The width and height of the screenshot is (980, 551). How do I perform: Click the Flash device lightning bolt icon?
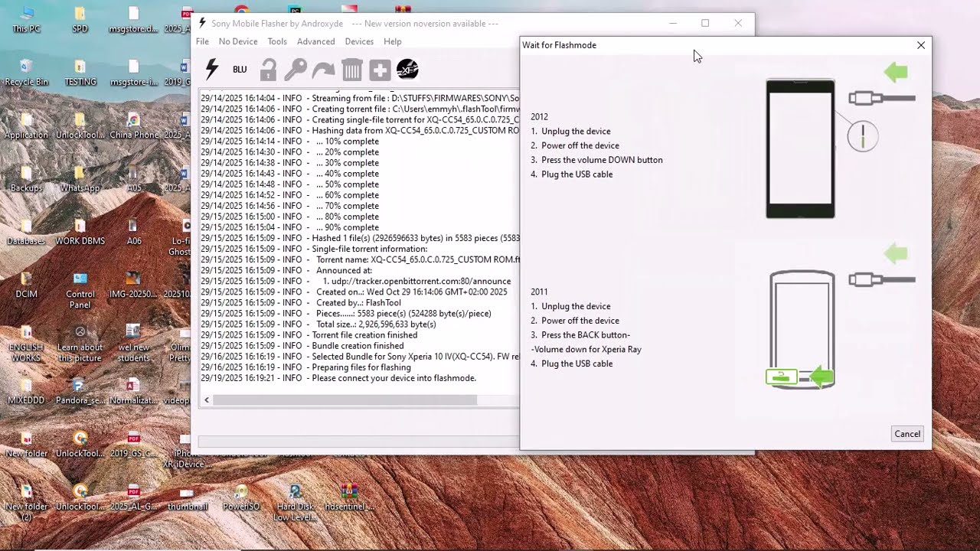coord(212,69)
